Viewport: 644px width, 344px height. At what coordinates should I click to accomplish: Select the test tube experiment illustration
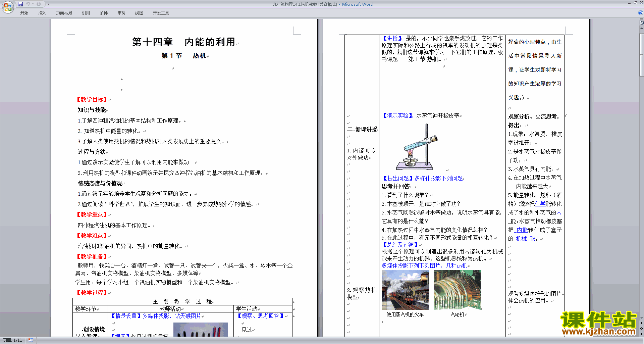pyautogui.click(x=418, y=147)
